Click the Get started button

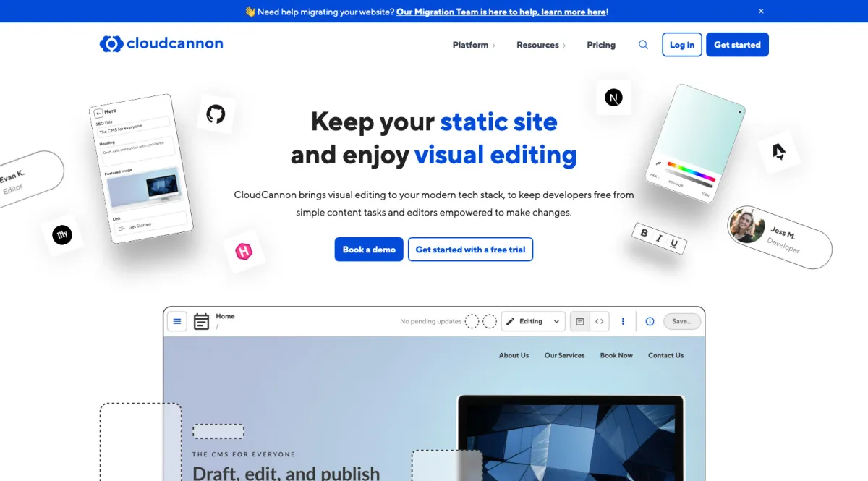(737, 44)
